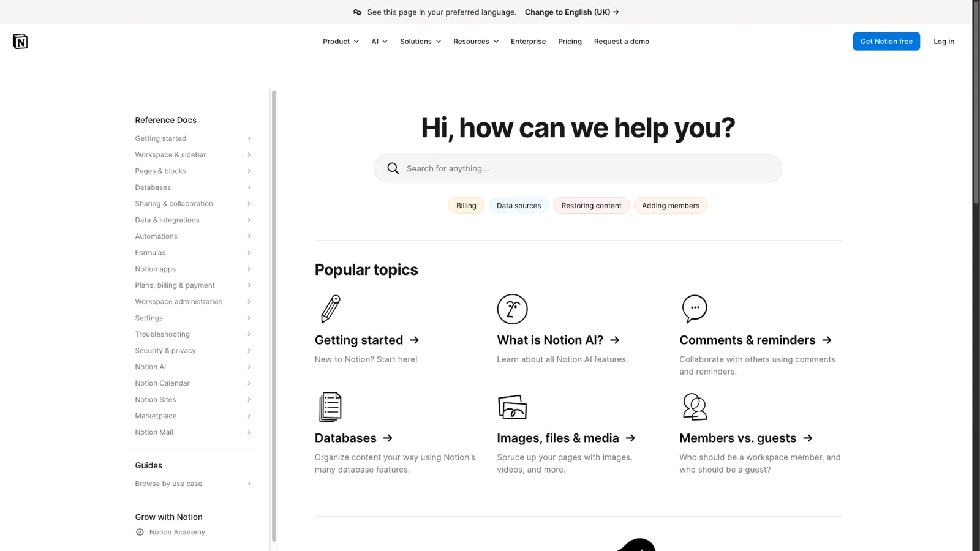Open the Product dropdown in the navigation bar
Viewport: 980px width, 551px height.
coord(341,41)
